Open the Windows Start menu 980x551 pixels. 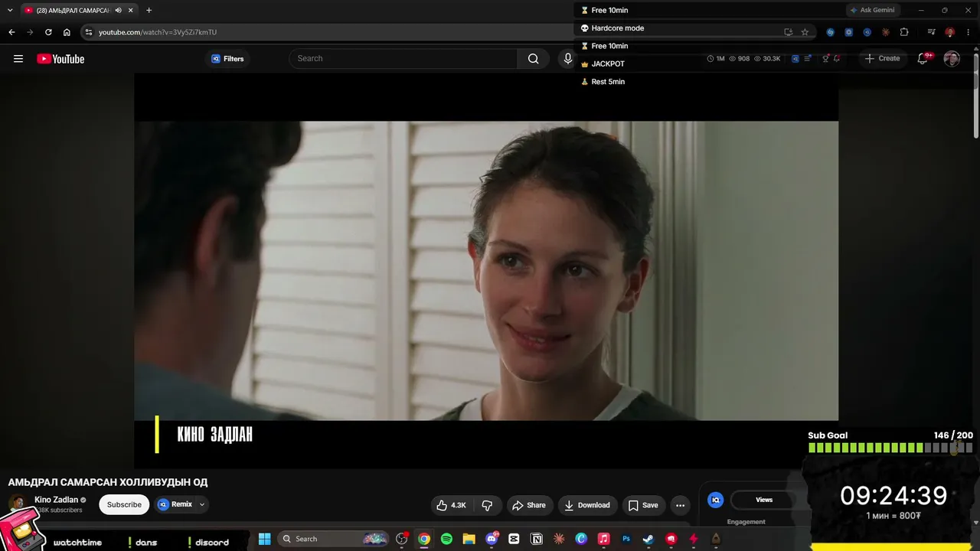coord(264,539)
